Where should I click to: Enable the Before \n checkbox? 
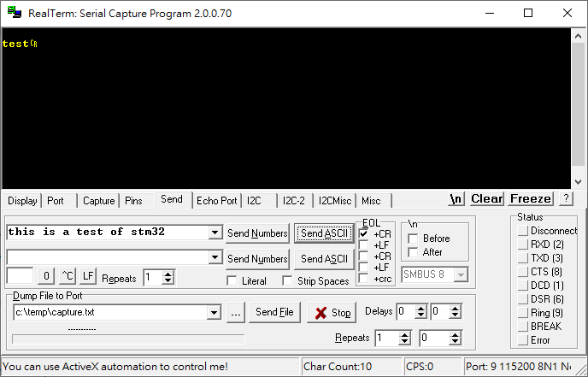(x=413, y=239)
